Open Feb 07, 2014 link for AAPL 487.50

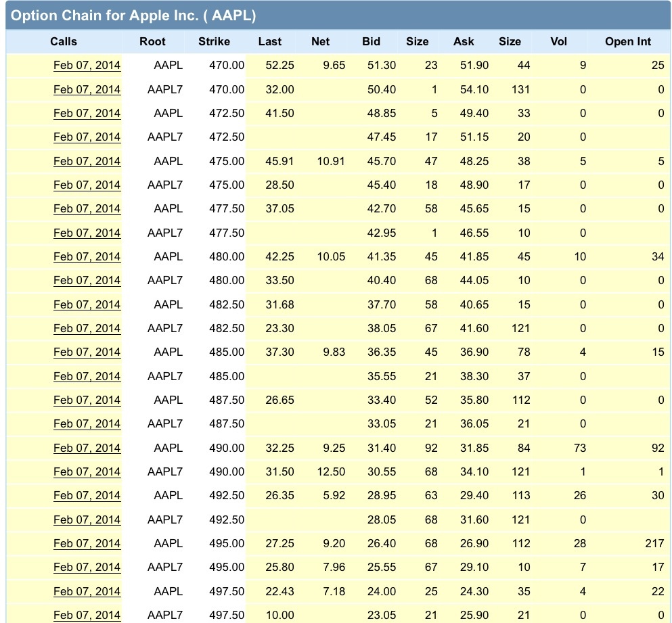(87, 400)
